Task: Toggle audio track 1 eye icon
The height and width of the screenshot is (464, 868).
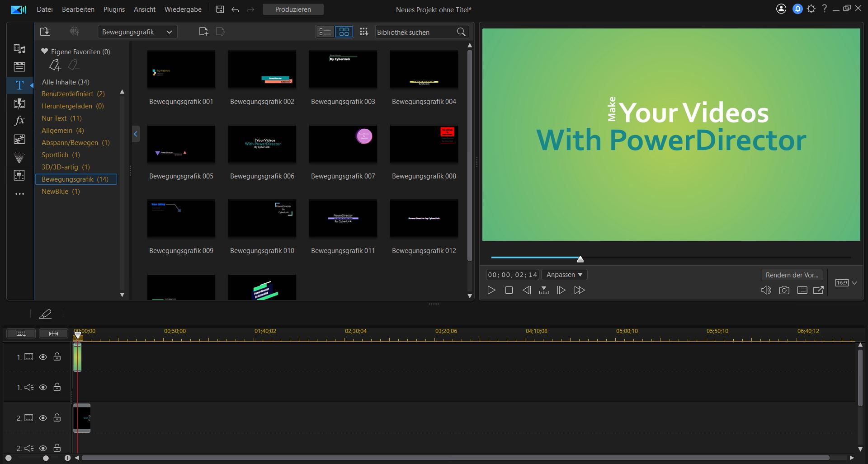Action: pos(43,387)
